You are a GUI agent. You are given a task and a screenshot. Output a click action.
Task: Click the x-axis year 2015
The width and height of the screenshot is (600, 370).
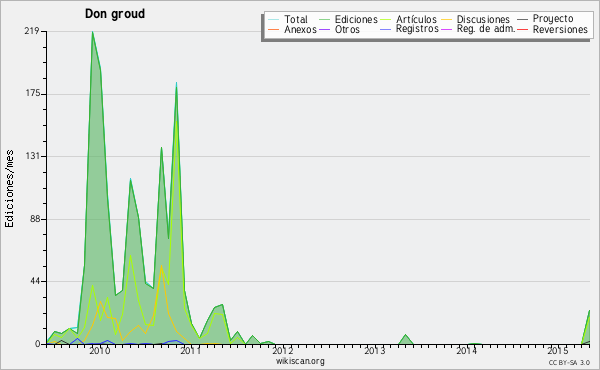[x=558, y=351]
